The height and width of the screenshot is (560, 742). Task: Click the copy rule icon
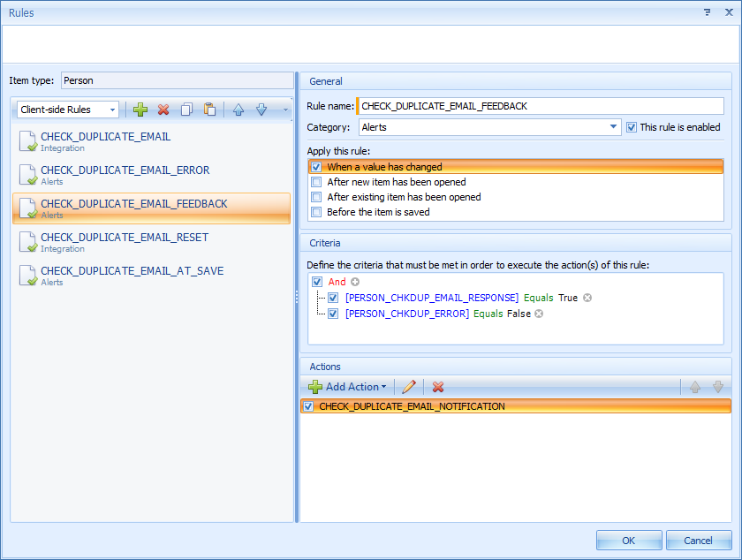tap(186, 110)
